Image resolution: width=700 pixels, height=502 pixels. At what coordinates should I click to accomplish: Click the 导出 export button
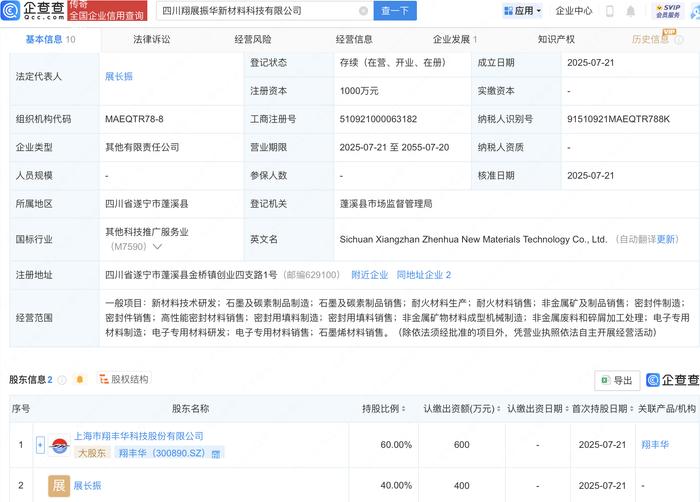[617, 380]
